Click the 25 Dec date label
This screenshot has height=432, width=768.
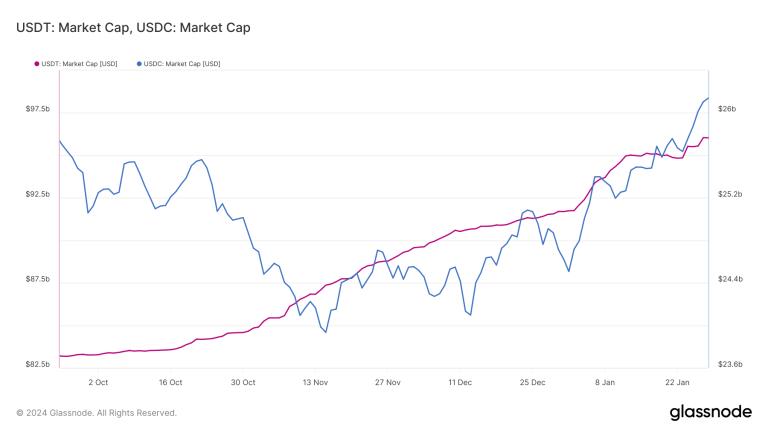[532, 382]
